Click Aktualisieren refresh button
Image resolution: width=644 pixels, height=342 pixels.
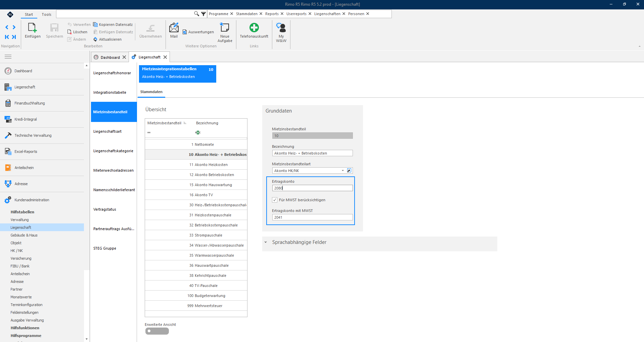[x=107, y=39]
